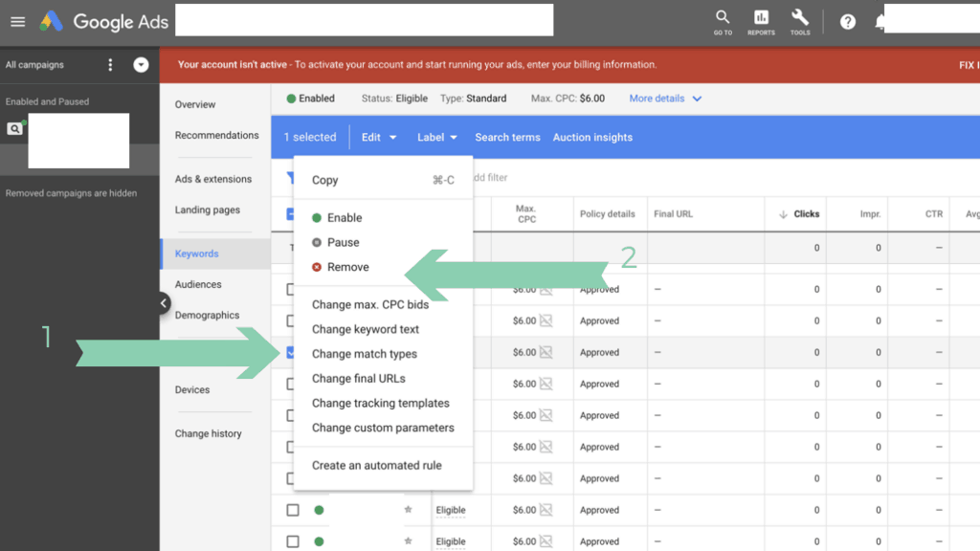Check the bottom row keyword checkbox
This screenshot has width=980, height=551.
pos(293,541)
